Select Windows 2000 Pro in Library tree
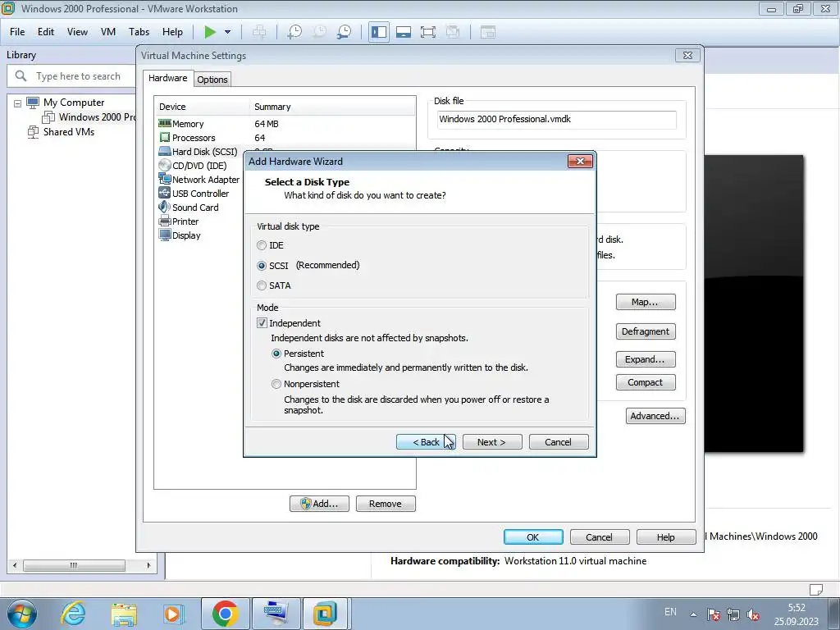The width and height of the screenshot is (840, 630). [x=89, y=117]
